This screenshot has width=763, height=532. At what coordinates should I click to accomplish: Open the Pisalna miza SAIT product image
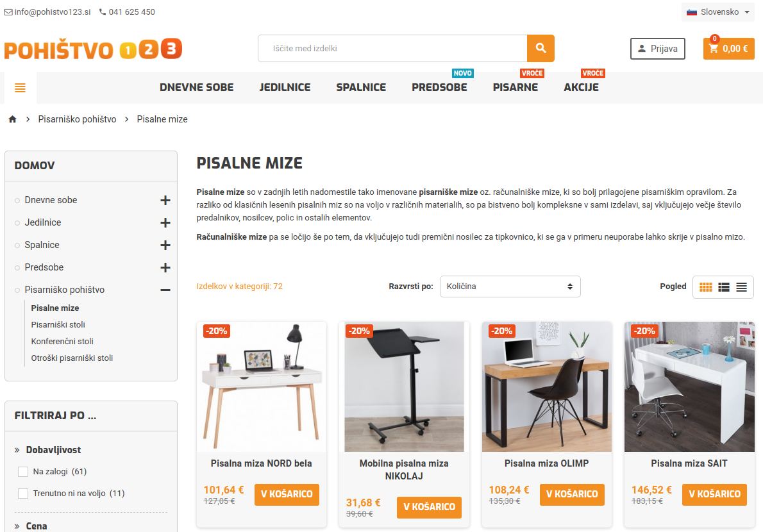tap(689, 387)
